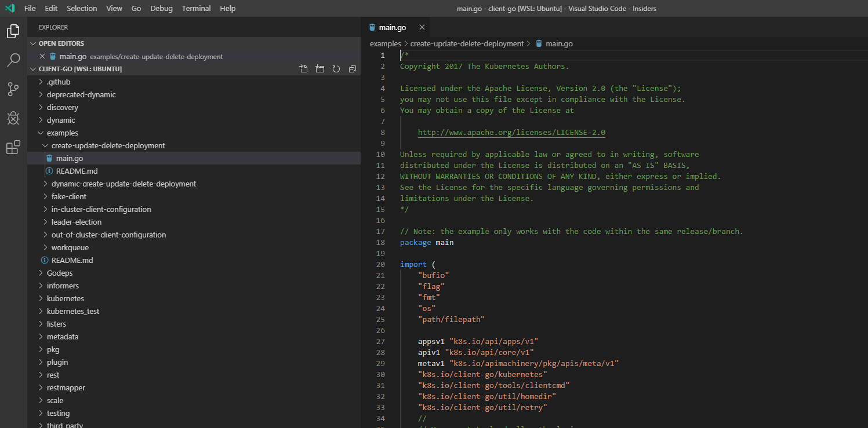
Task: Refresh the explorer tree
Action: click(336, 69)
